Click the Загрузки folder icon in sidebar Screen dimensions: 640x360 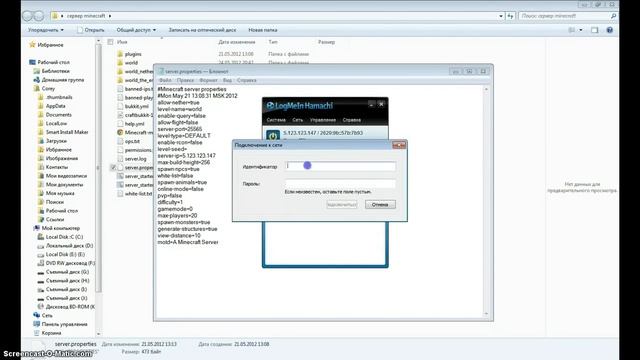(x=40, y=141)
